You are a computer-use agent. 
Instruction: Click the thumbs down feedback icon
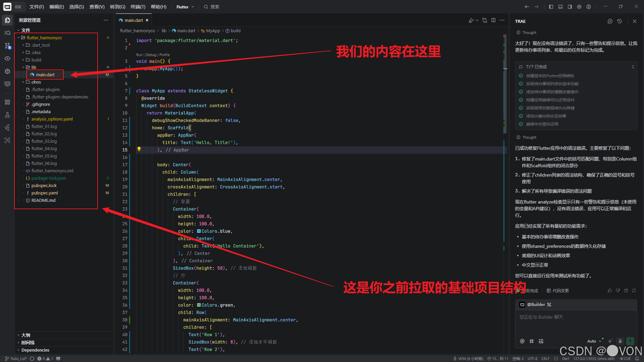tap(618, 290)
